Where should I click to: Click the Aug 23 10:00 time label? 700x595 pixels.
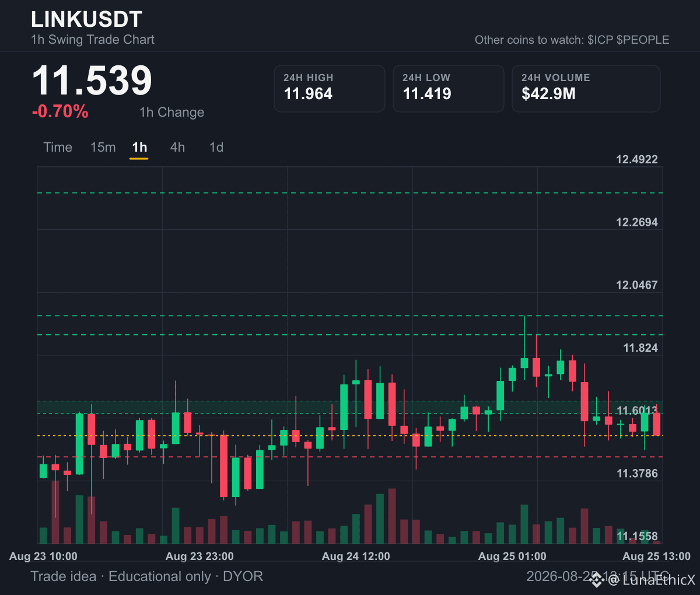(43, 556)
